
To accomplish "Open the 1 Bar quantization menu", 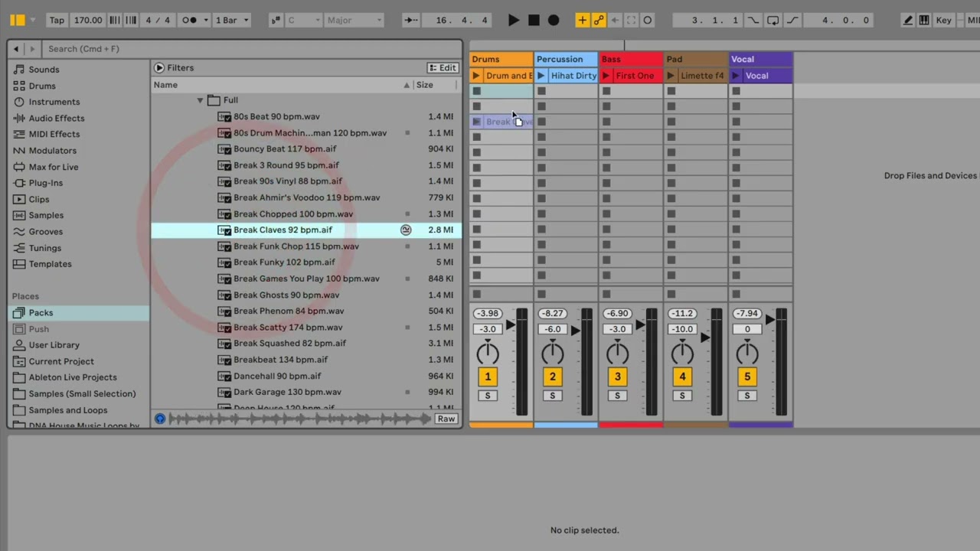I will coord(232,20).
